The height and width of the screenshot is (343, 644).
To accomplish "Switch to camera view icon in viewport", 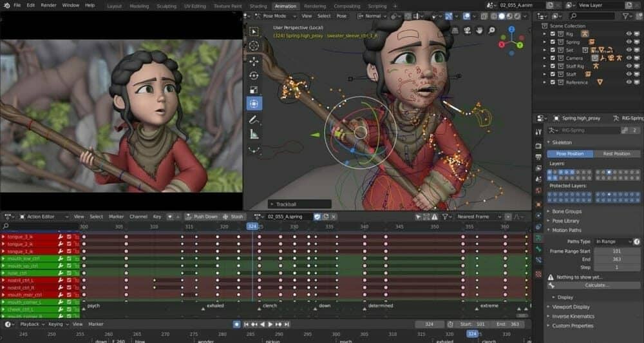I will pyautogui.click(x=468, y=30).
